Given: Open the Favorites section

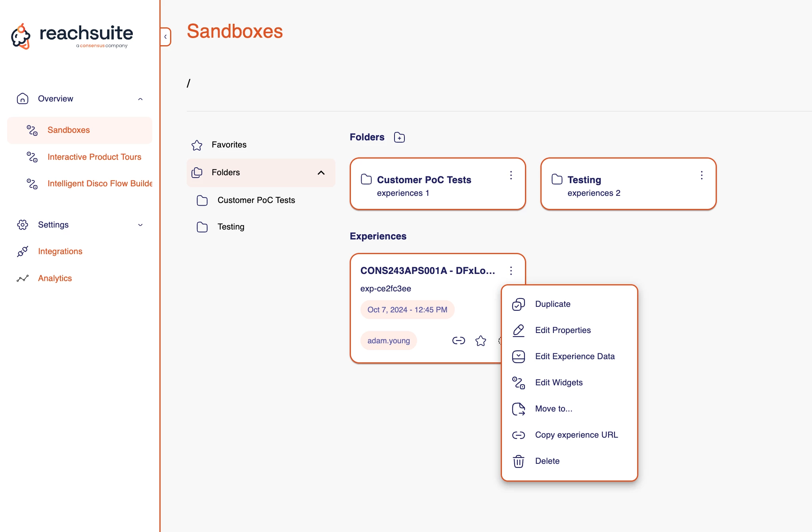Looking at the screenshot, I should tap(229, 145).
